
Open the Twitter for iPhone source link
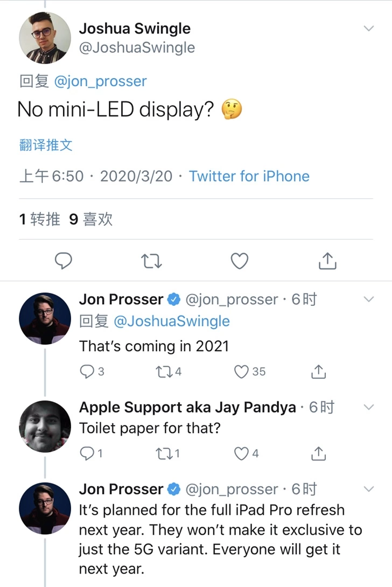click(249, 176)
